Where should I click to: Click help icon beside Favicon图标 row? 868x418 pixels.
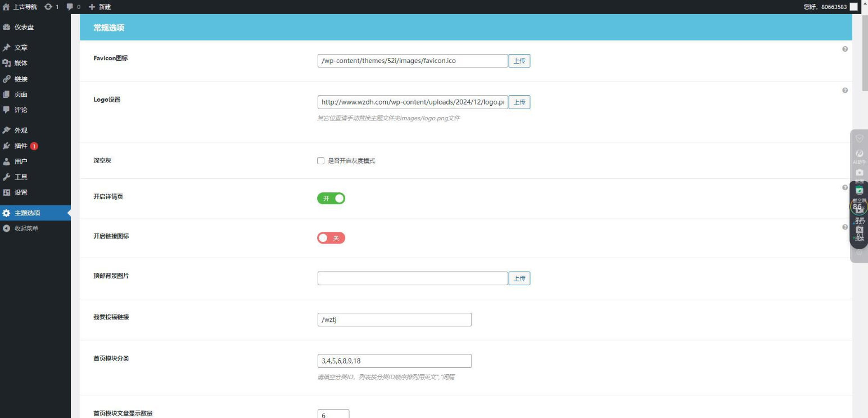(844, 49)
